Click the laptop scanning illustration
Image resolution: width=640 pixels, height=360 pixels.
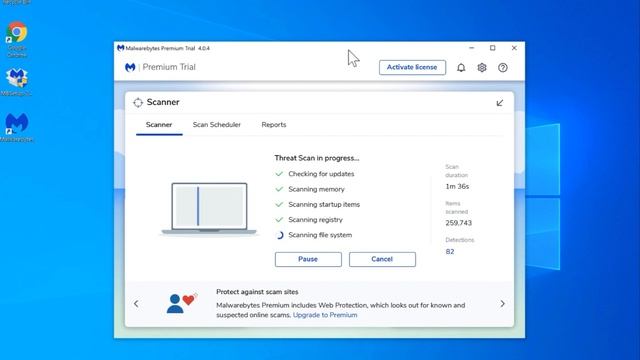209,209
